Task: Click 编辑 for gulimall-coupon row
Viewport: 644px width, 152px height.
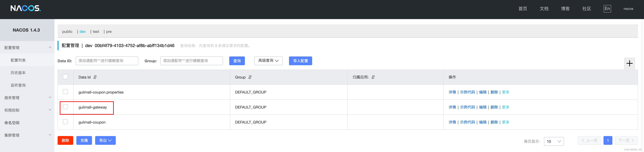Action: click(483, 122)
